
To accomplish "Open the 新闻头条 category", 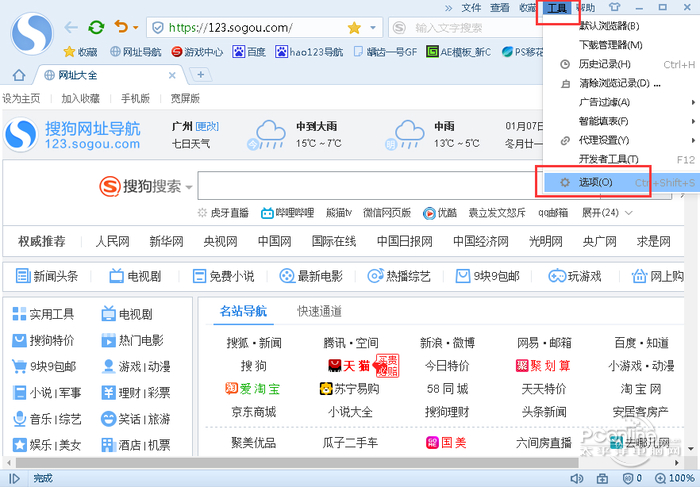I will [47, 276].
